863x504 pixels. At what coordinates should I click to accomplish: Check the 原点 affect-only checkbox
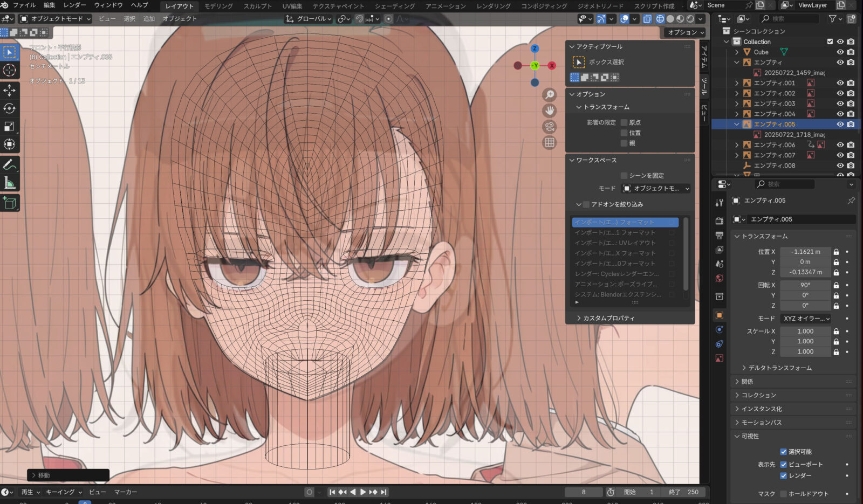click(624, 122)
